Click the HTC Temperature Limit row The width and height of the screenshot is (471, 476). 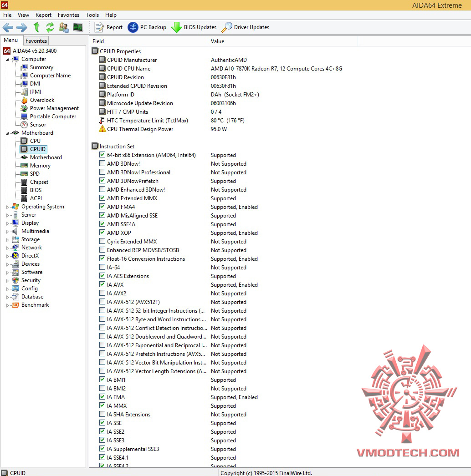[x=172, y=121]
